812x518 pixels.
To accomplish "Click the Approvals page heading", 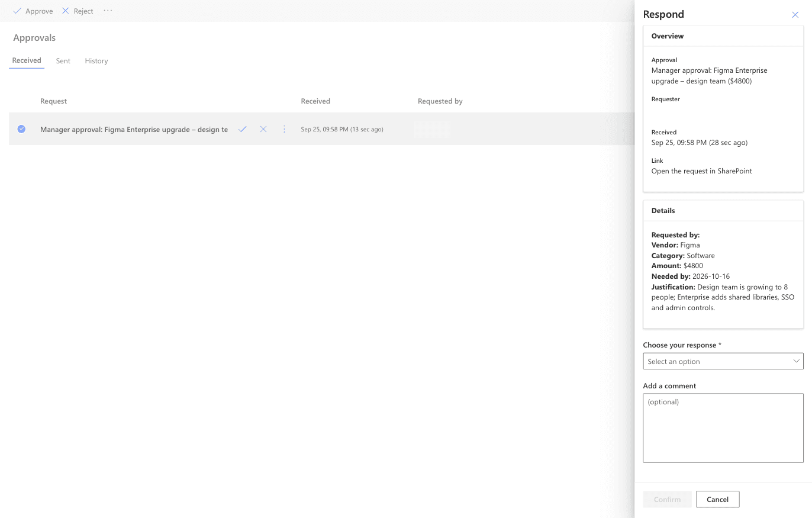I will pos(34,38).
